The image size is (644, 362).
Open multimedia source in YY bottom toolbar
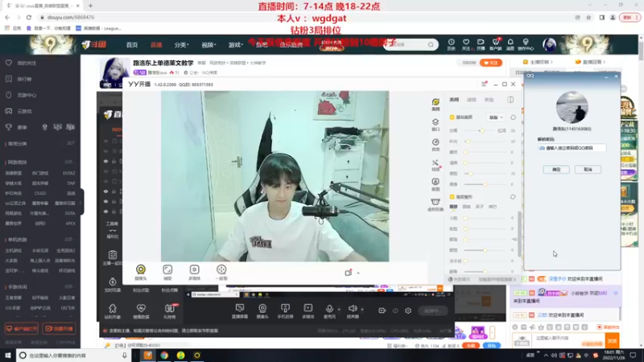(x=194, y=269)
